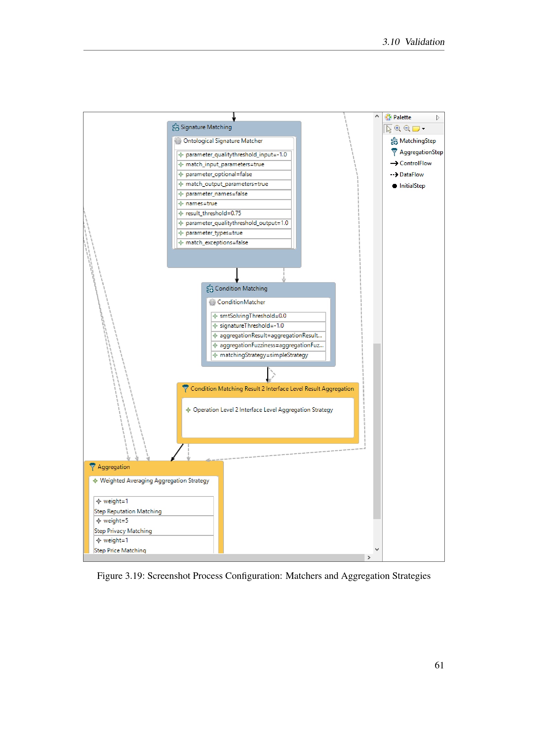Select the Signature Matching step header
Viewport: 535px width, 756px height.
(202, 127)
